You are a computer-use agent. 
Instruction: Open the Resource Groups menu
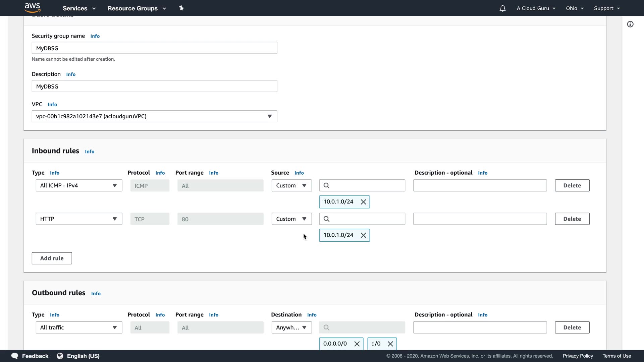[x=137, y=8]
